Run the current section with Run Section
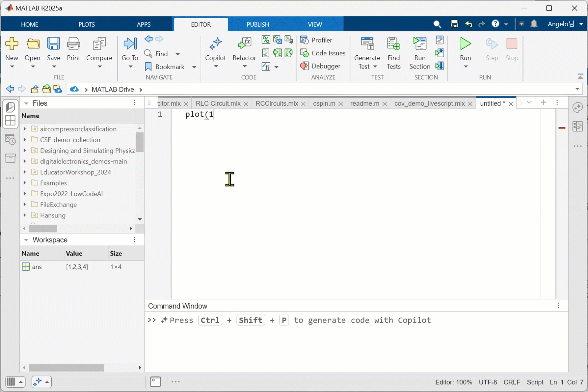Image resolution: width=588 pixels, height=392 pixels. click(x=420, y=44)
